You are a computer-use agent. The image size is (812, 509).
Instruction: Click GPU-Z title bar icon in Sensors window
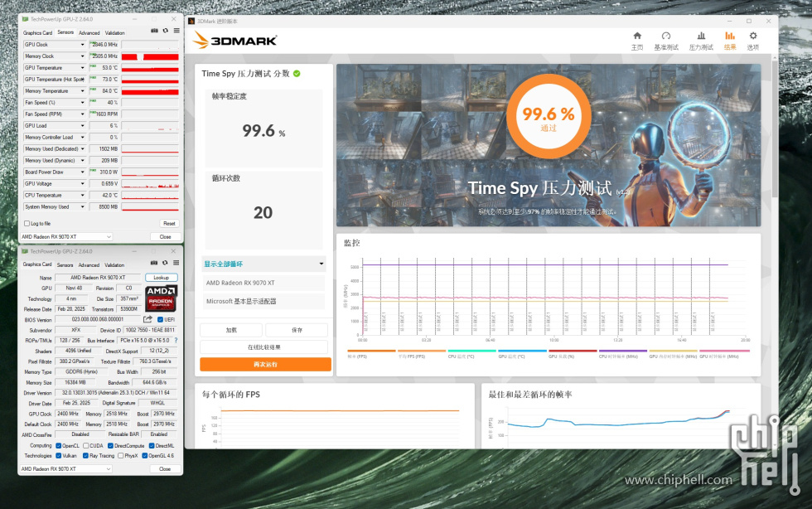26,19
